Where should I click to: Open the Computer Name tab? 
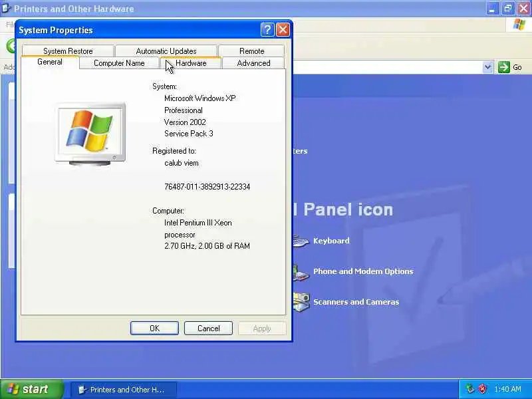tap(119, 63)
